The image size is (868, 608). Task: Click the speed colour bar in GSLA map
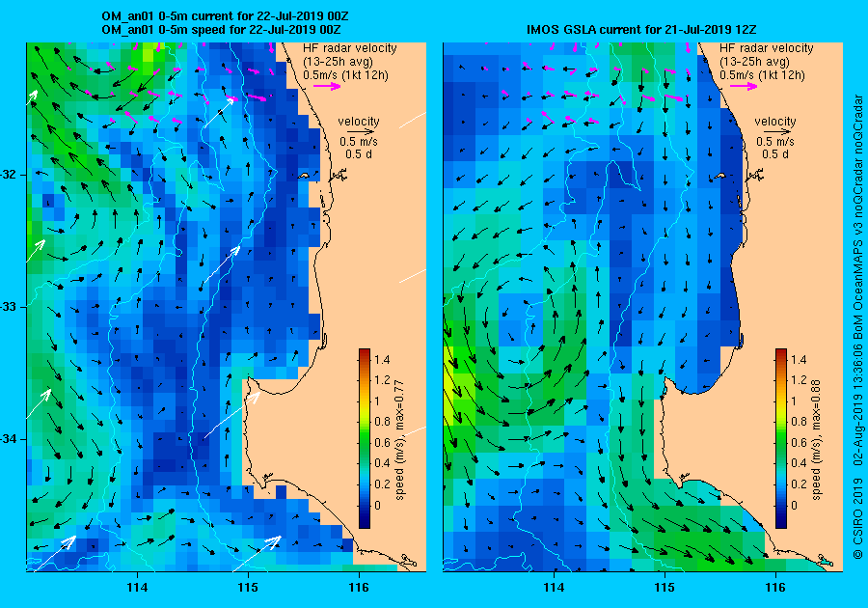click(781, 438)
